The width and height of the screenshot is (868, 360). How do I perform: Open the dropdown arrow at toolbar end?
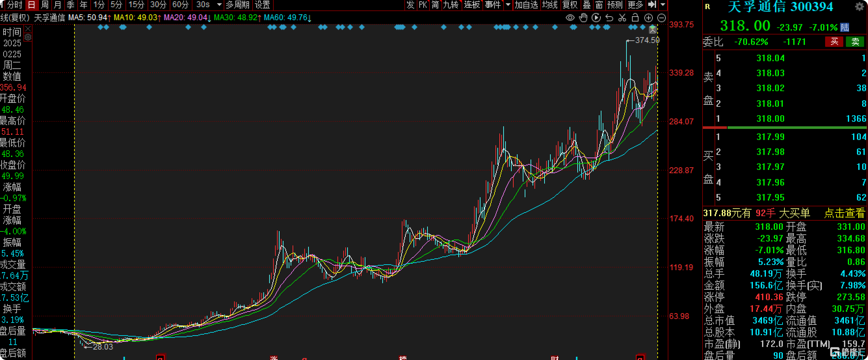click(x=663, y=5)
